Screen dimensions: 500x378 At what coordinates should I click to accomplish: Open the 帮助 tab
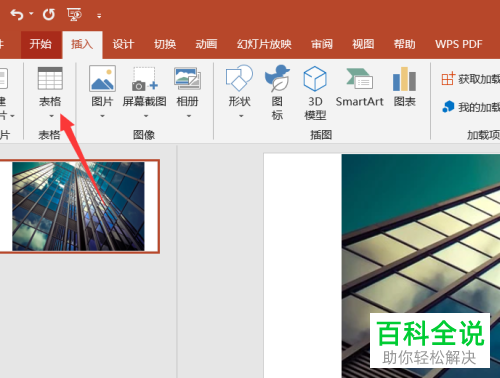404,44
